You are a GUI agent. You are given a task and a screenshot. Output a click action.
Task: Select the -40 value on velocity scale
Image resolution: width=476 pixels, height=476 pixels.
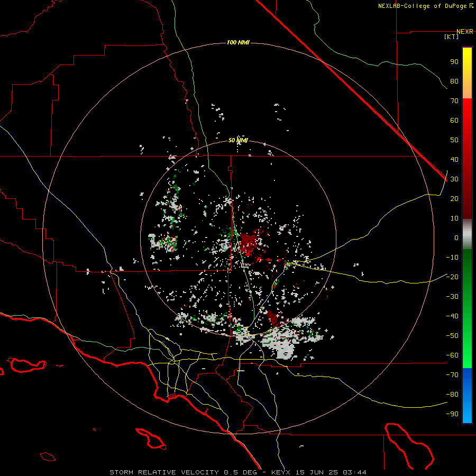452,316
